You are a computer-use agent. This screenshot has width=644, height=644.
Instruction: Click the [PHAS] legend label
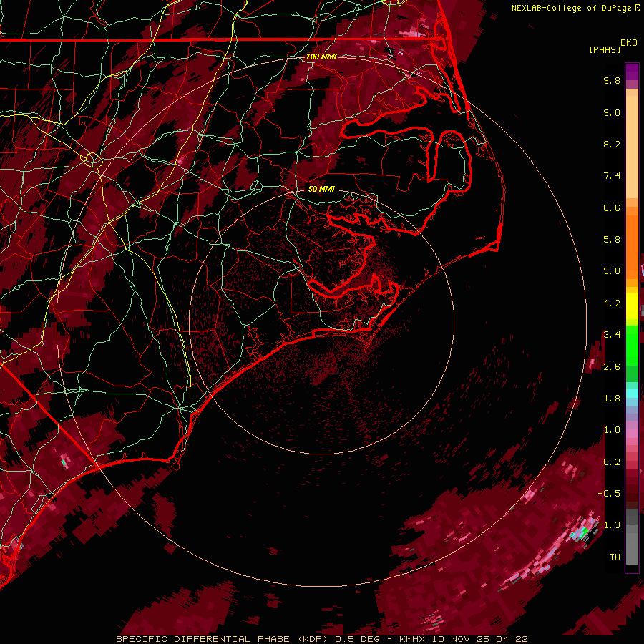click(x=605, y=49)
